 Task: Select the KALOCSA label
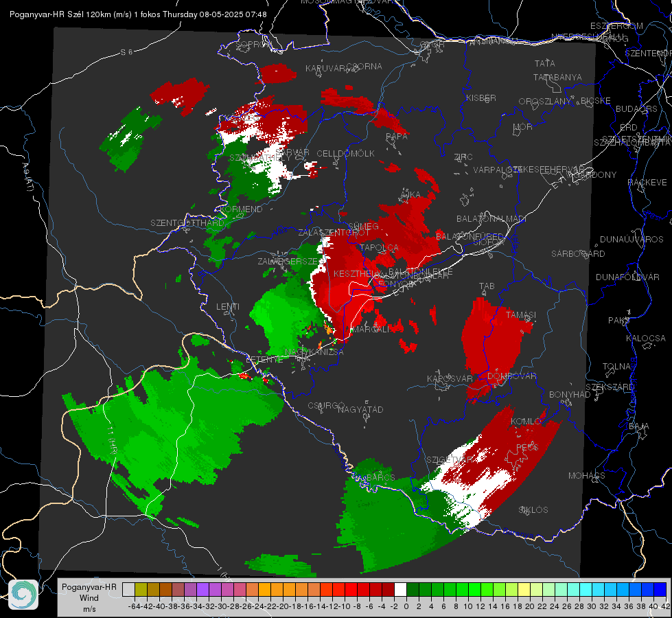(645, 338)
